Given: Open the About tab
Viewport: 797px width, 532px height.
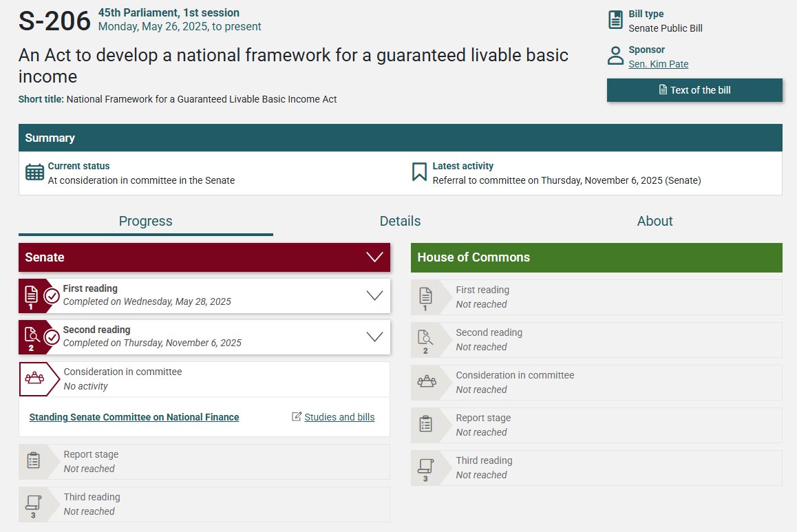Looking at the screenshot, I should (x=655, y=221).
